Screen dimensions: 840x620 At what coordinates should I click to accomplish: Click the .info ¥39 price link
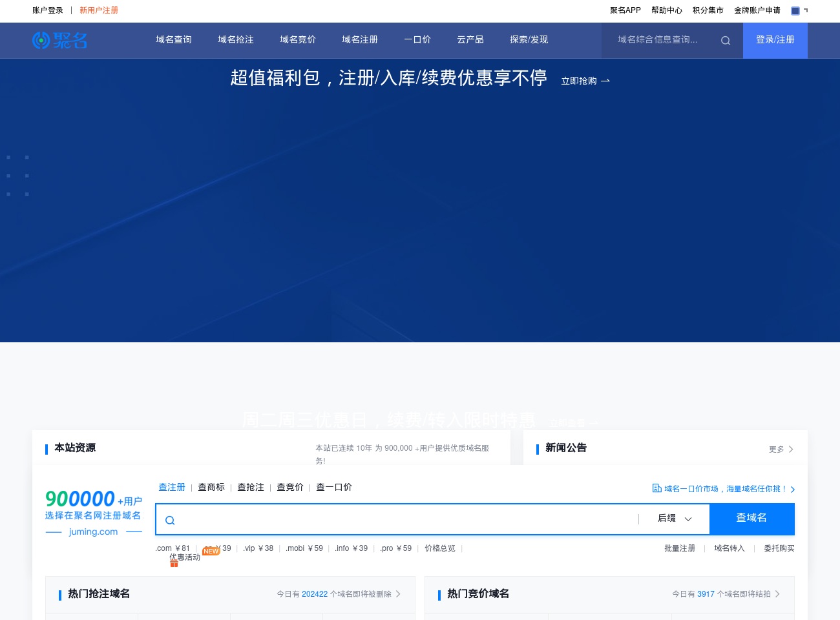[x=352, y=548]
